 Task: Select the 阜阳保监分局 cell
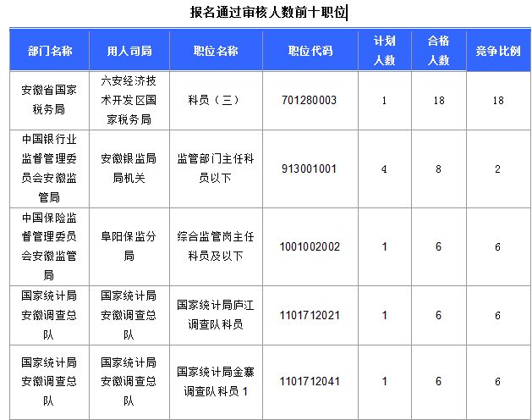tap(129, 246)
